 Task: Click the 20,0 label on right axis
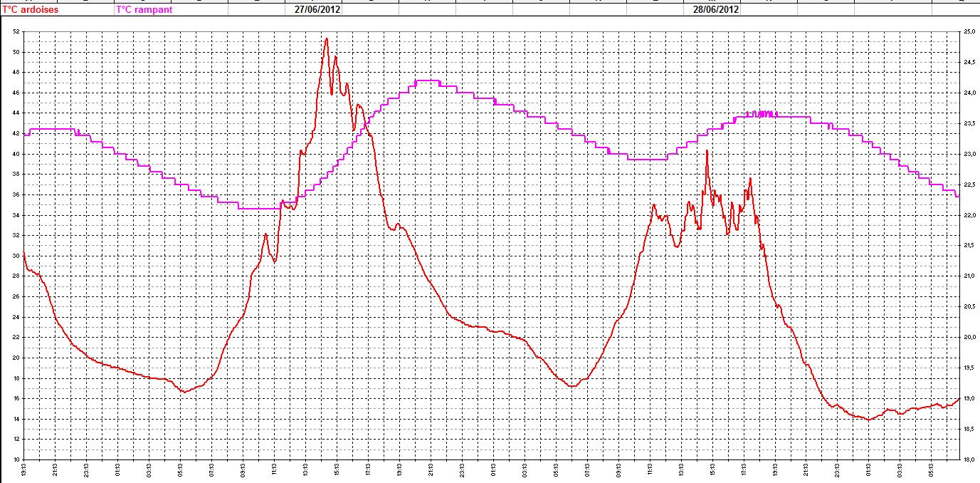click(x=969, y=338)
